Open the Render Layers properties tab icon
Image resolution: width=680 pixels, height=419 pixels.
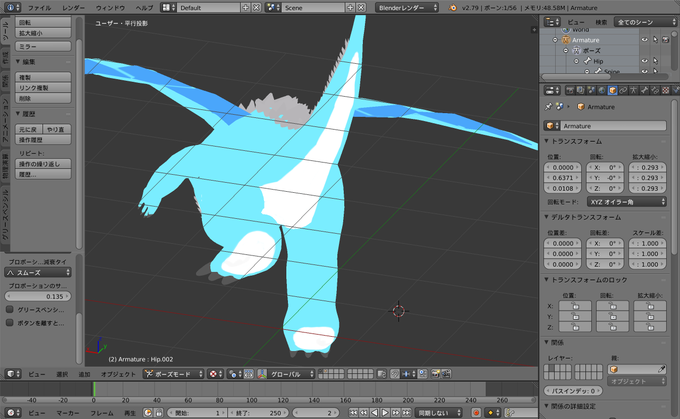point(581,90)
